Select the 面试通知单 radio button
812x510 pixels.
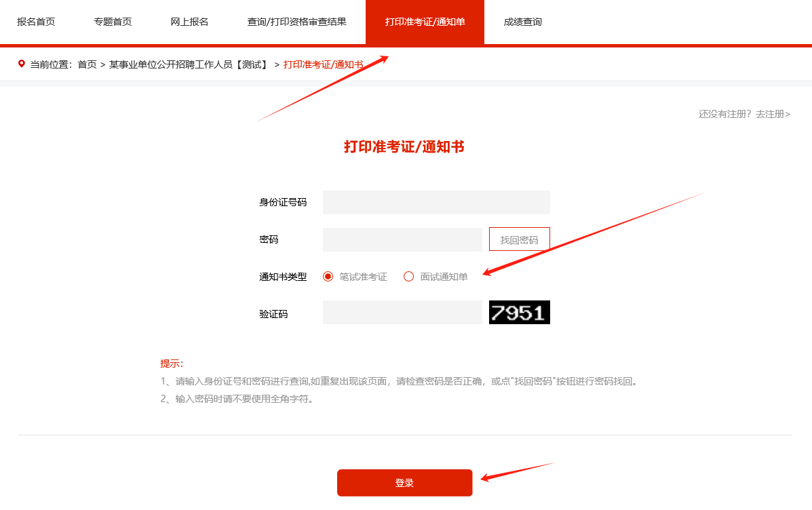click(x=408, y=277)
